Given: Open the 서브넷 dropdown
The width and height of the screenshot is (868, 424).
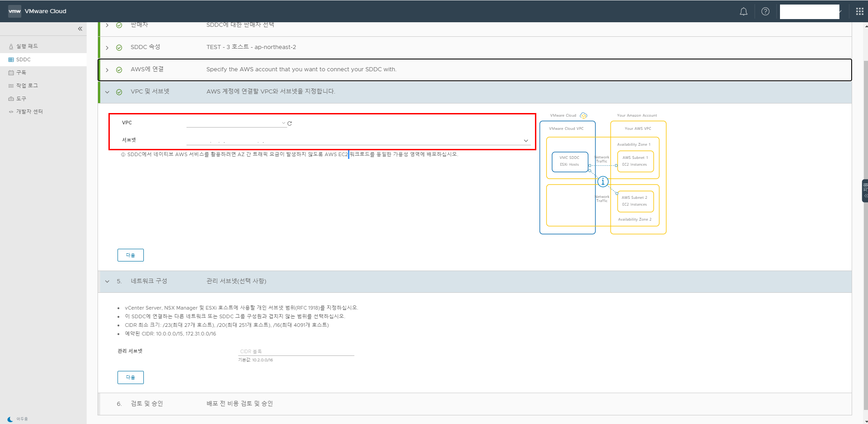Looking at the screenshot, I should [x=358, y=140].
